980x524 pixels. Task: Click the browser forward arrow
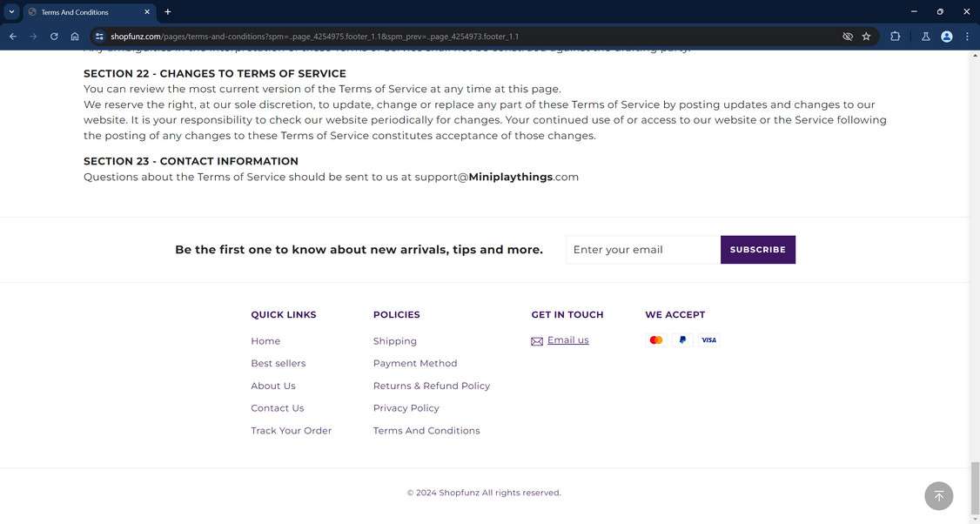pos(33,37)
